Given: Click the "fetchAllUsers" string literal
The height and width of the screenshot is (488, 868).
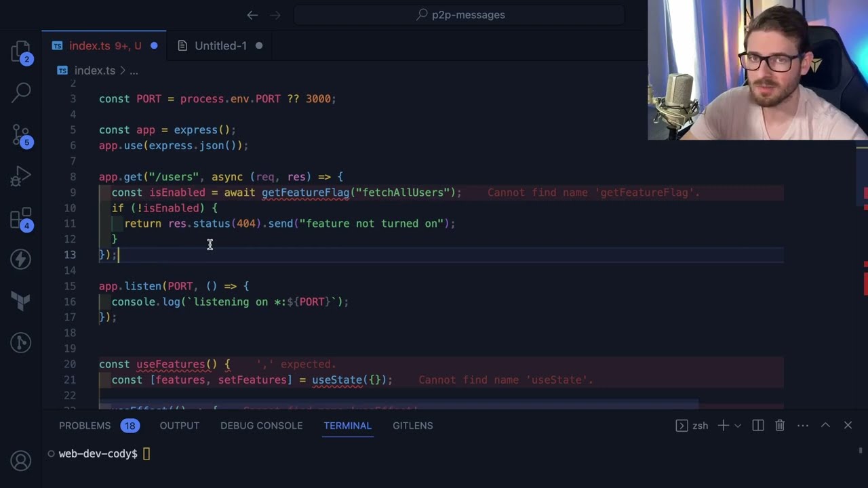Looking at the screenshot, I should (403, 192).
